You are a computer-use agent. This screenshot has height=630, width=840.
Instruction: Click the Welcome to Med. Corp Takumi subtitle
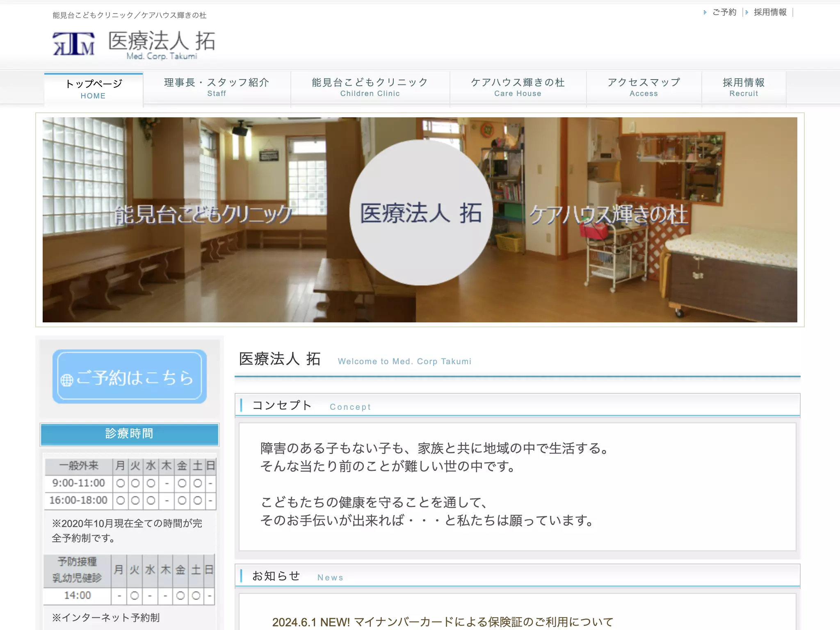point(404,361)
